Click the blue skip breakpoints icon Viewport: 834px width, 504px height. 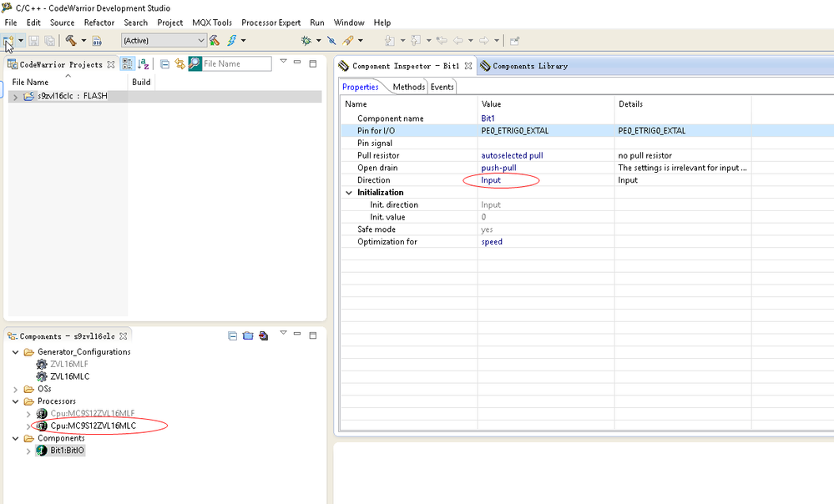[x=331, y=40]
